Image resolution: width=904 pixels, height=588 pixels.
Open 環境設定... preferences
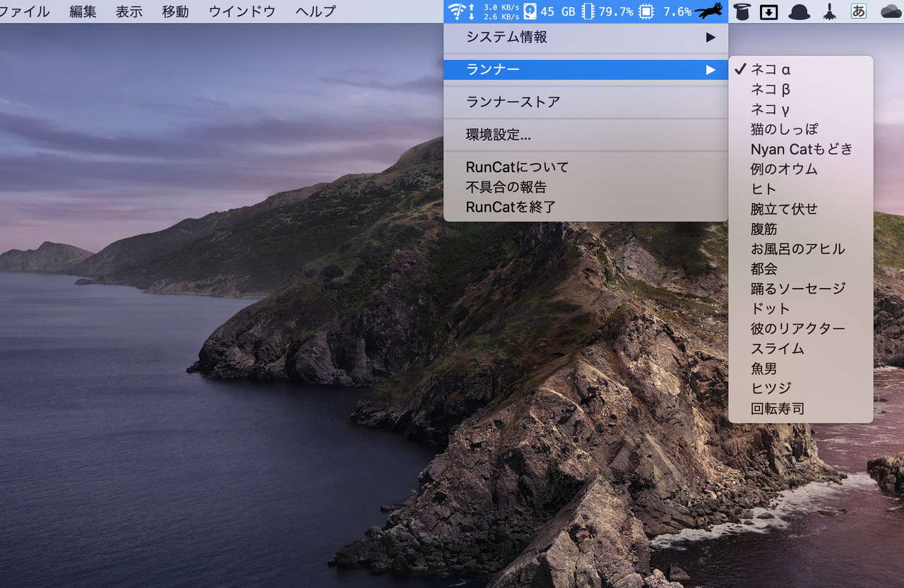(499, 135)
